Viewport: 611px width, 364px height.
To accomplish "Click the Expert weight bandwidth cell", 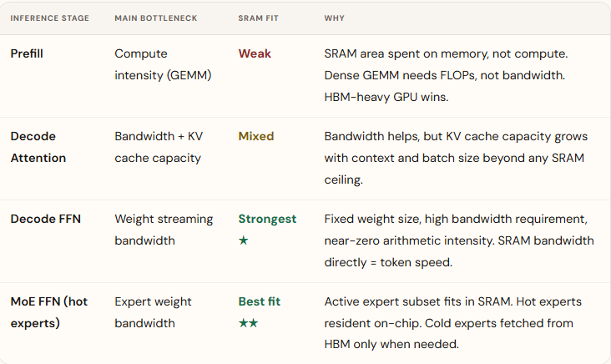I will (x=153, y=312).
